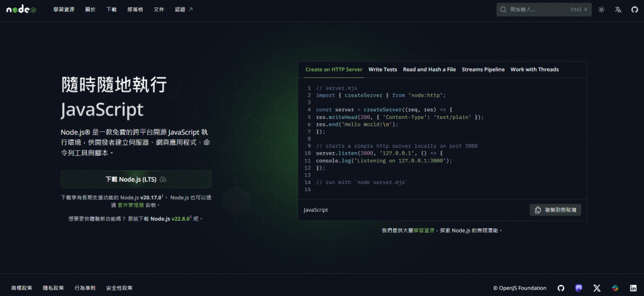Image resolution: width=644 pixels, height=296 pixels.
Task: Click the server.listen(3000, '127.0.0.1') code line
Action: [379, 153]
